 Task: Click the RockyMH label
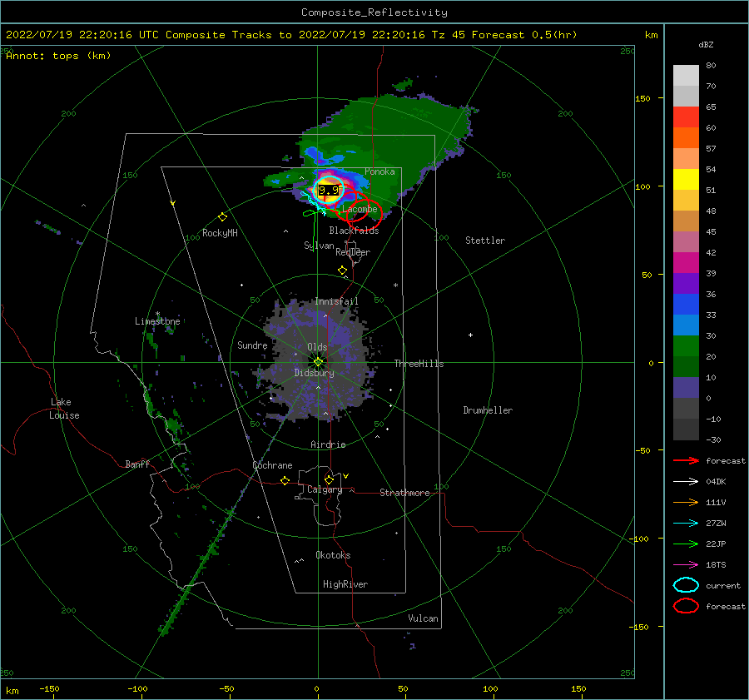click(x=220, y=233)
